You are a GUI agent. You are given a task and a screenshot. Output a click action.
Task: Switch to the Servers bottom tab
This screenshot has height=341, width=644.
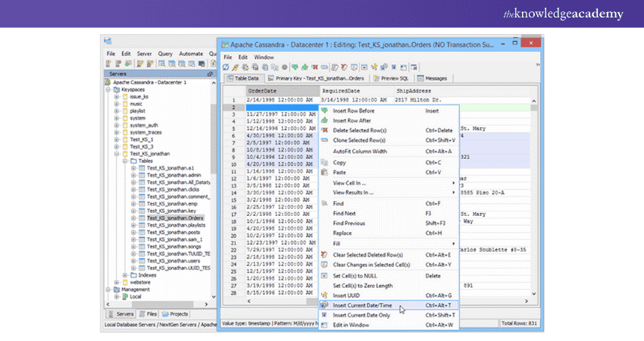120,314
